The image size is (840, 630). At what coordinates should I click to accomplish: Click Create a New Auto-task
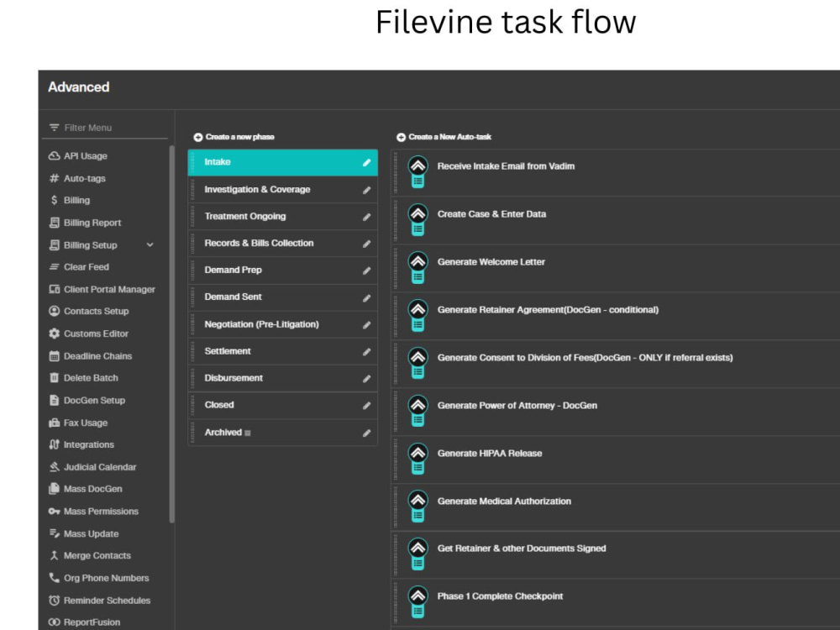pyautogui.click(x=444, y=137)
